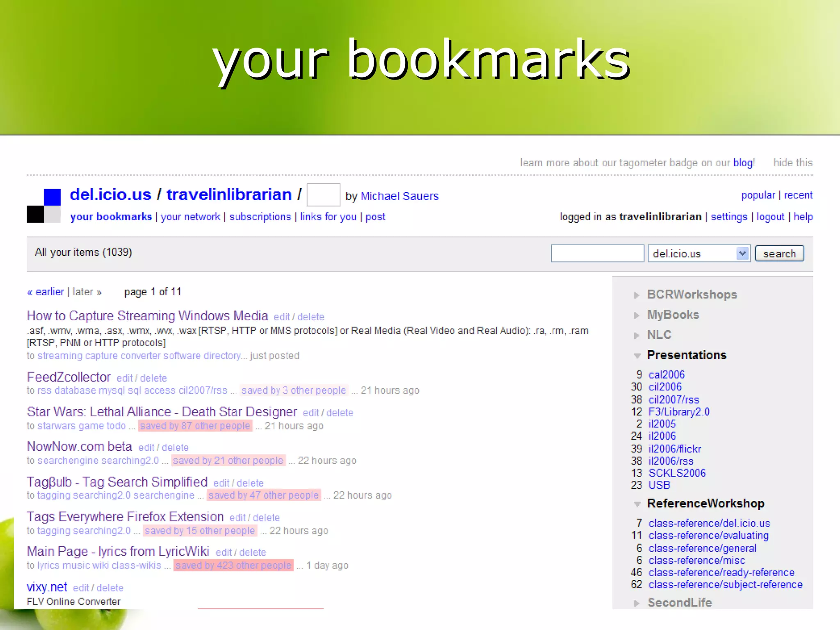
Task: Click the search button
Action: pos(779,253)
